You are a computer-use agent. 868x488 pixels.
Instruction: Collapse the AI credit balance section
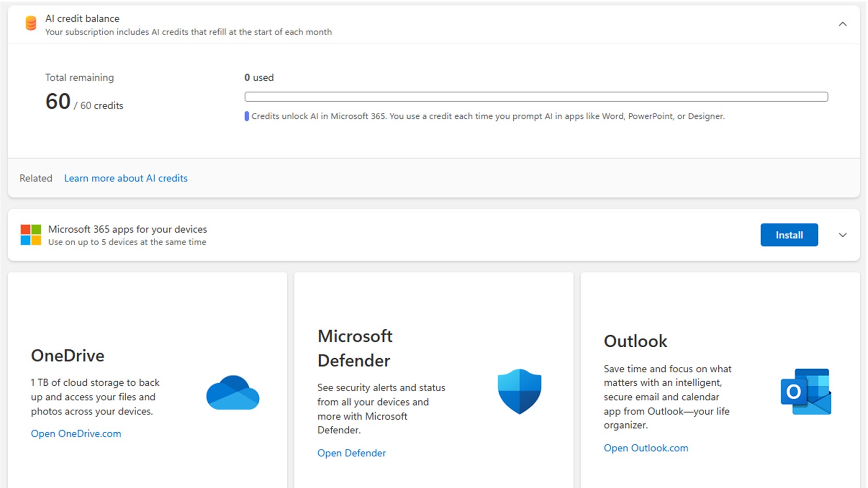pos(842,25)
